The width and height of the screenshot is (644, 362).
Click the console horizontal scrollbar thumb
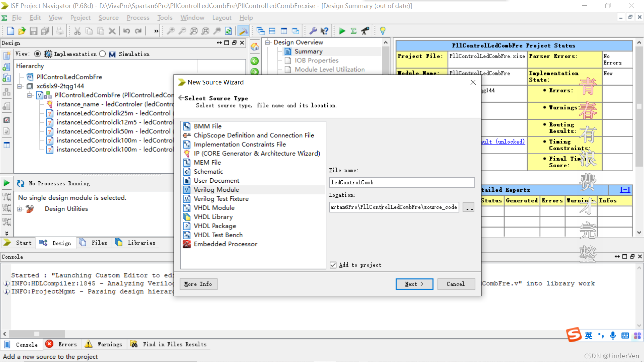click(x=37, y=334)
